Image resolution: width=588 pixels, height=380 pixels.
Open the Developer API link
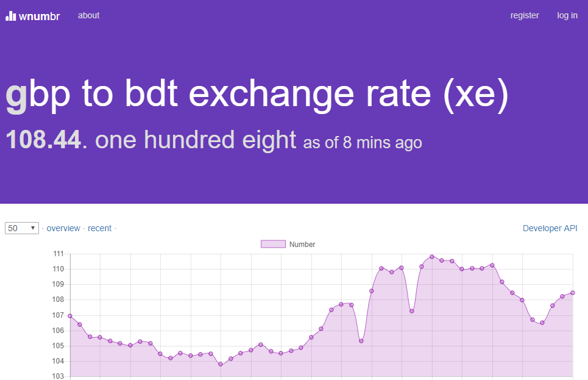[550, 228]
